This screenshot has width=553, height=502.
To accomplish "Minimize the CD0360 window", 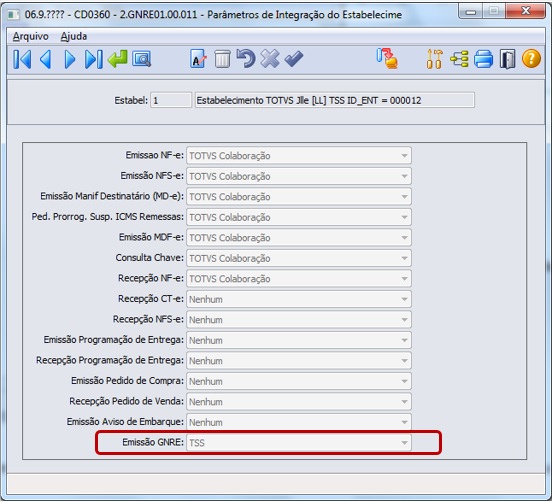I will [470, 12].
